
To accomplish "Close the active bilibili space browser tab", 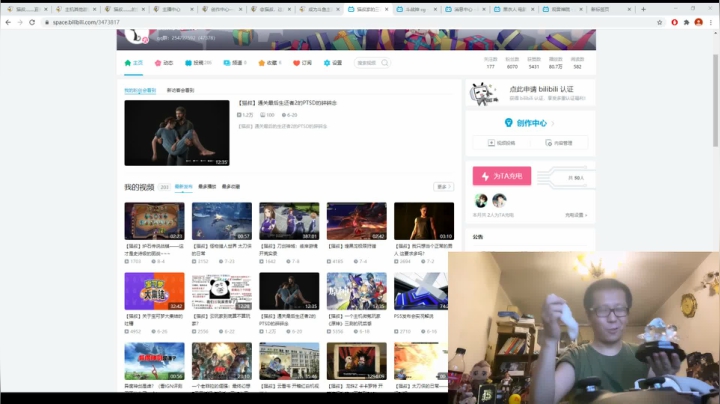I will tap(386, 9).
